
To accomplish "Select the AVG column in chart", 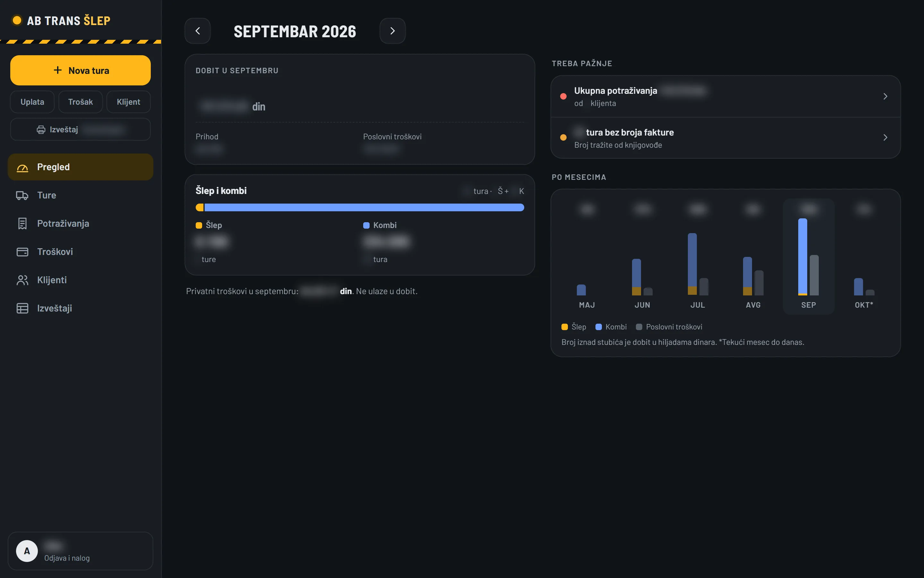I will [753, 257].
